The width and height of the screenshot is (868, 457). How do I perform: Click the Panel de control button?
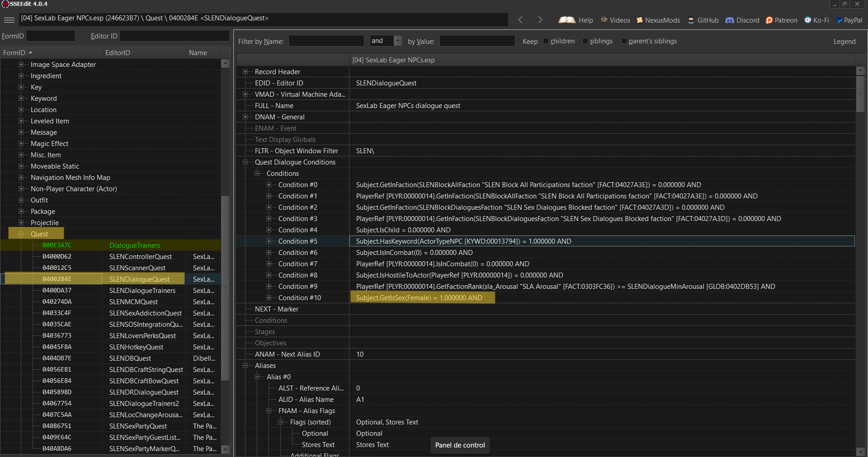click(460, 445)
